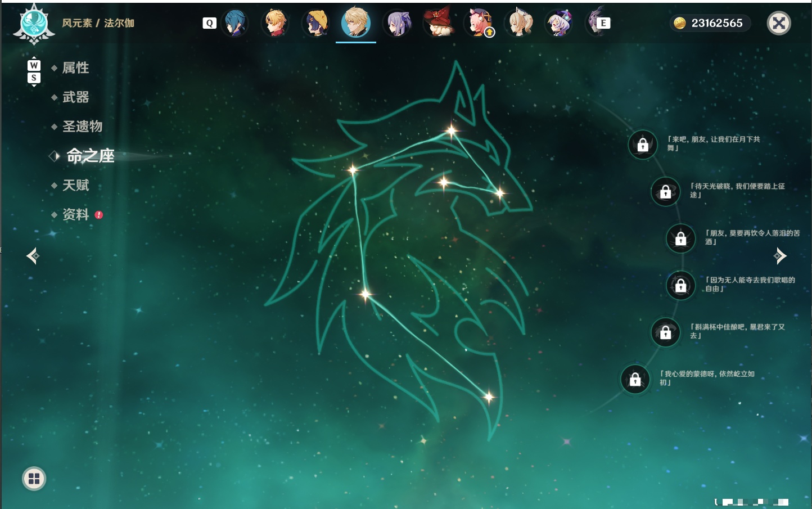Screen dimensions: 812x509
Task: Select the blue-haired character portrait
Action: tap(235, 23)
